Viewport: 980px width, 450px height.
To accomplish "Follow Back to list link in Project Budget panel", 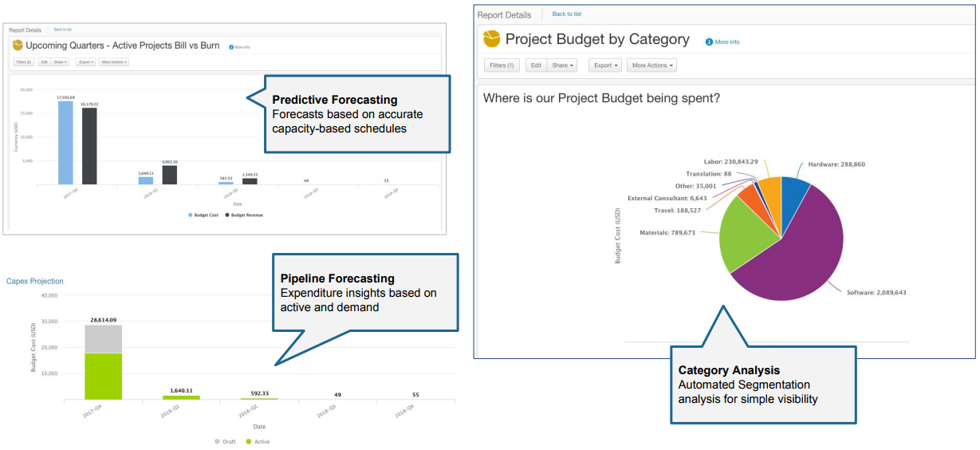I will pyautogui.click(x=567, y=14).
